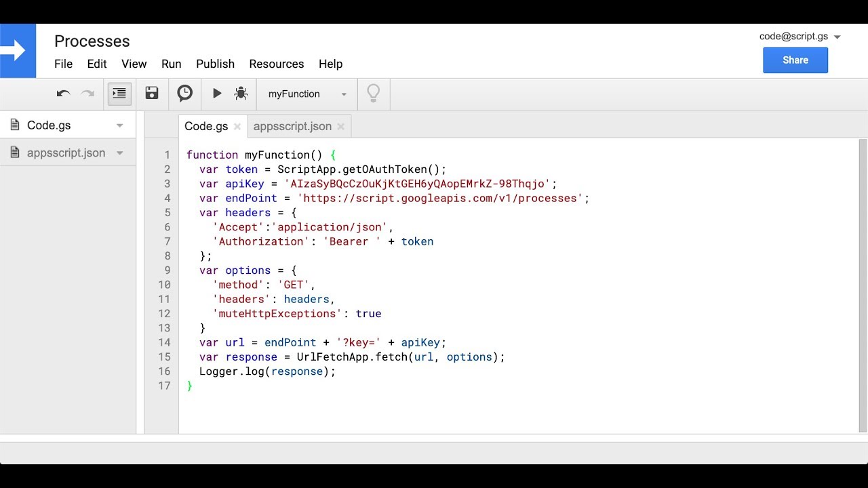868x488 pixels.
Task: Rename project by clicking Processes title
Action: tap(92, 41)
